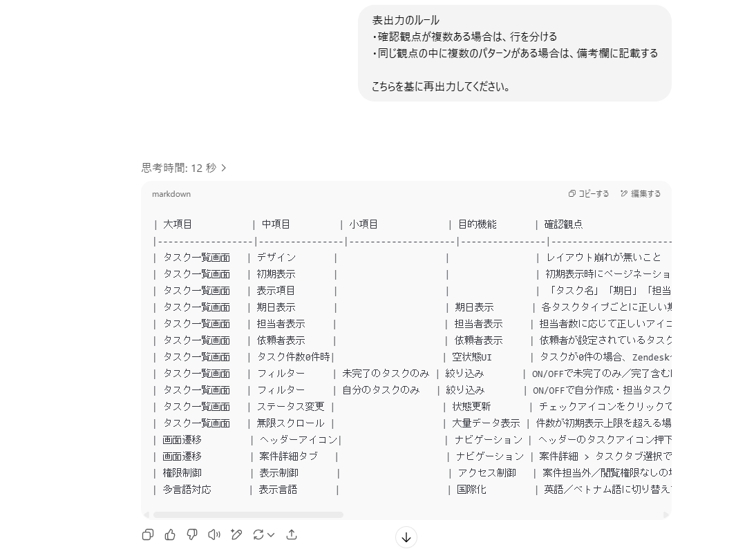Image resolution: width=756 pixels, height=549 pixels.
Task: Click the 表出力のルール text in user message
Action: click(x=406, y=20)
